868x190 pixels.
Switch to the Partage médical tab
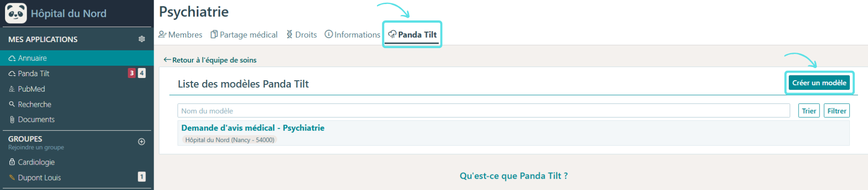coord(244,34)
